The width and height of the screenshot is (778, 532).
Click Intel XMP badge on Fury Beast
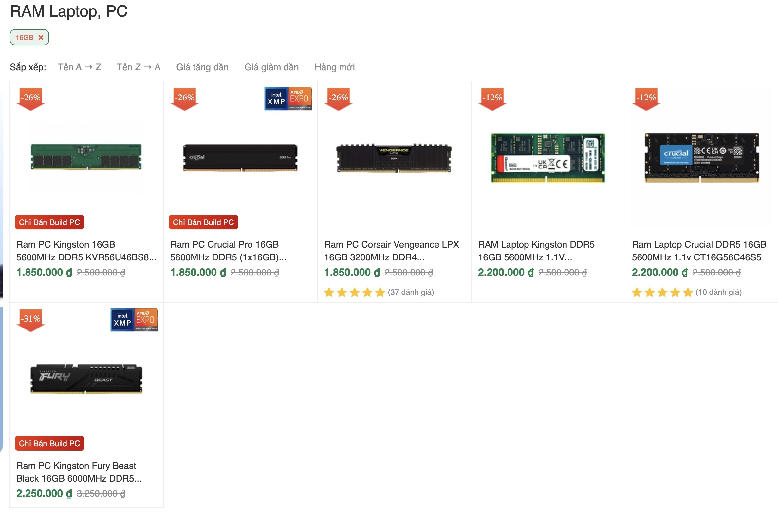pos(122,320)
